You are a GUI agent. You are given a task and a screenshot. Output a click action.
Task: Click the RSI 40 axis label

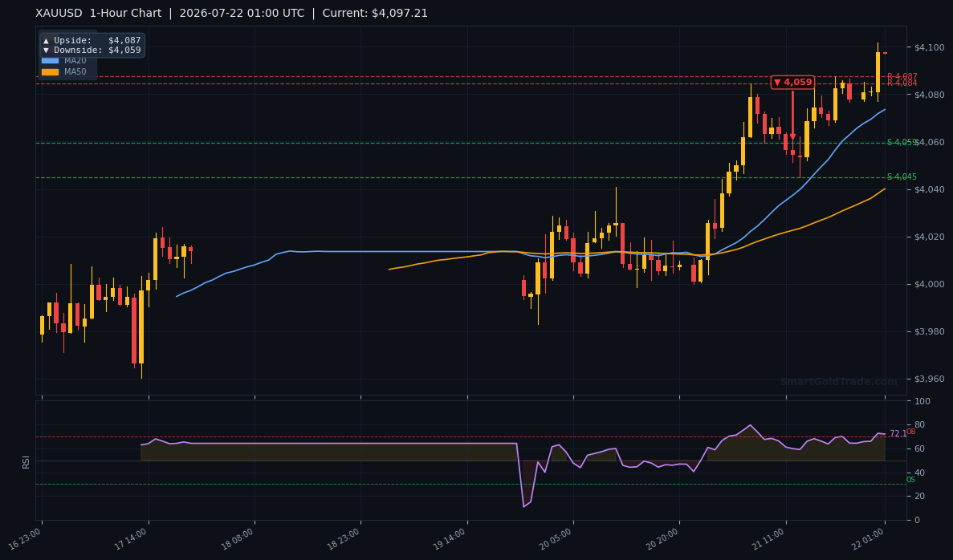click(919, 473)
